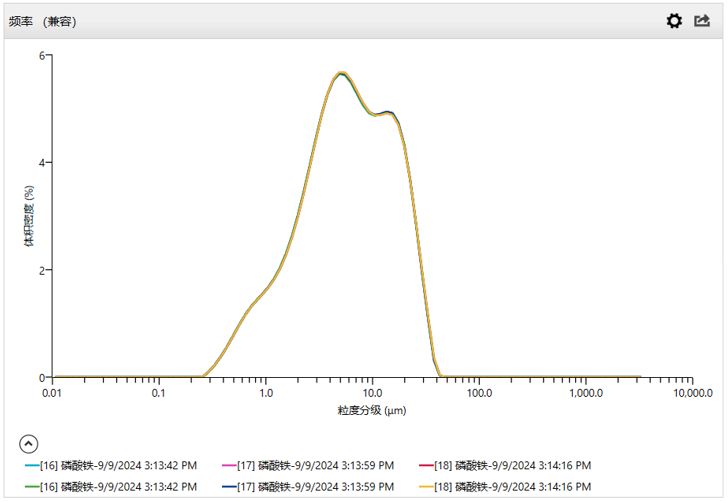This screenshot has height=501, width=728.
Task: Click the 10,000.0 tick on the X-axis
Action: point(690,394)
